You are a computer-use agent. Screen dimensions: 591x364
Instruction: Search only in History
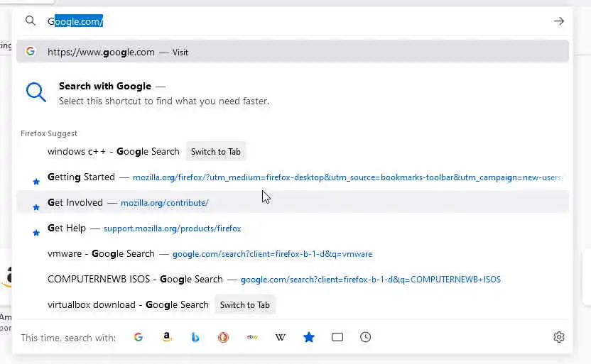click(366, 338)
